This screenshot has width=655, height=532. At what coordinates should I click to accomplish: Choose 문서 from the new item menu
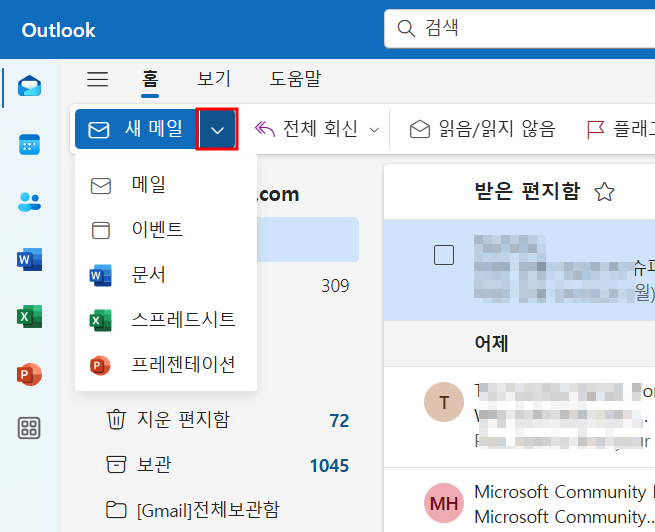[x=166, y=275]
